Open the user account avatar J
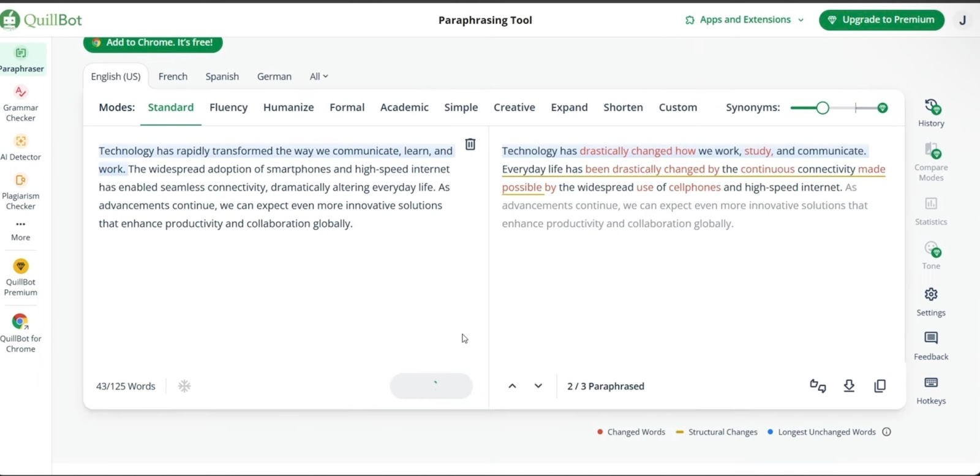The image size is (980, 476). click(x=963, y=20)
